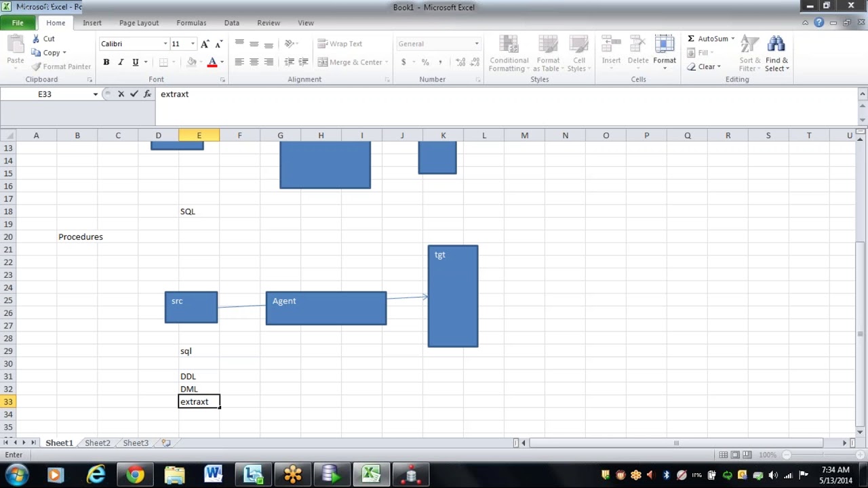Screen dimensions: 868x488
Task: Open the File tab
Action: pyautogui.click(x=18, y=22)
